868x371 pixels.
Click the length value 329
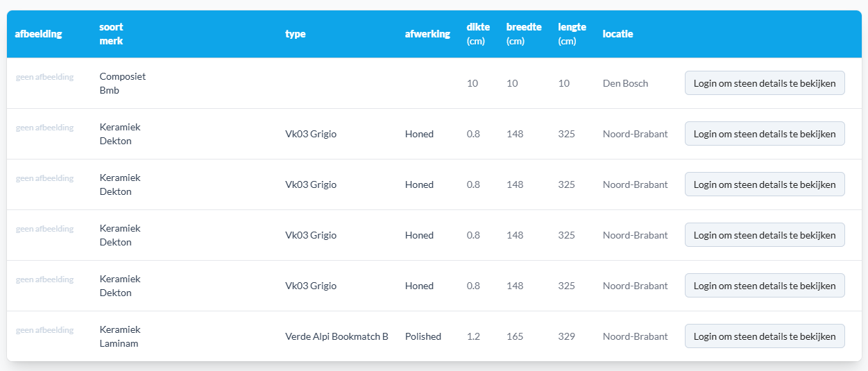(x=566, y=336)
